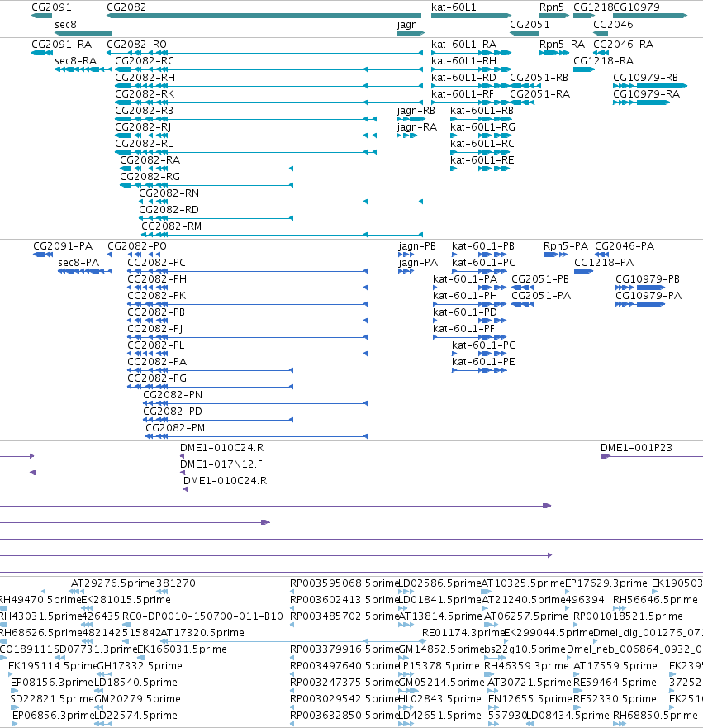Click the kat-60L1 gene bar

pos(471,16)
